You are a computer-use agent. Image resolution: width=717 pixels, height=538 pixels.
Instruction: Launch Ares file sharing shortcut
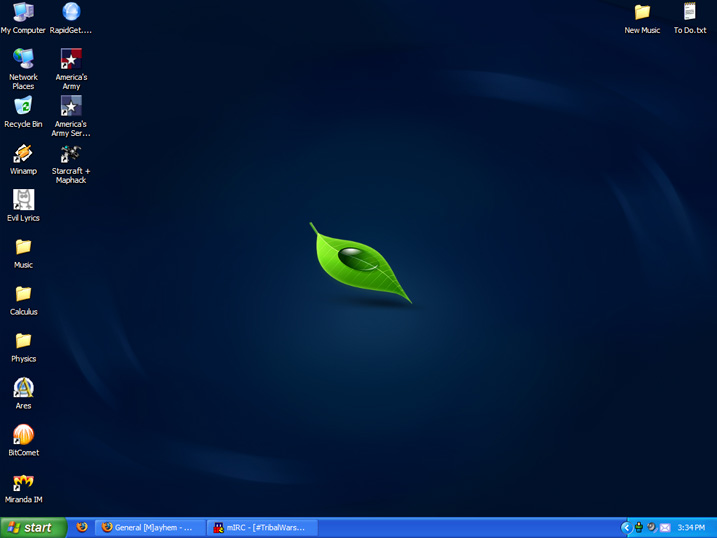23,394
